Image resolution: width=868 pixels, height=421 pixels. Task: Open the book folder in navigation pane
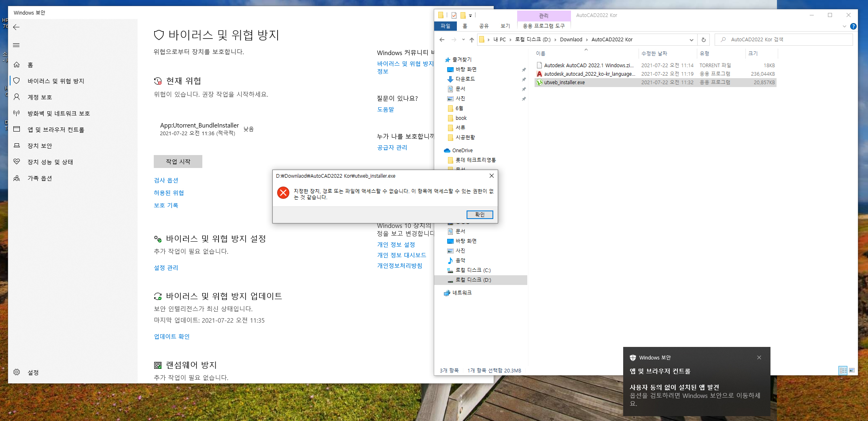point(457,118)
